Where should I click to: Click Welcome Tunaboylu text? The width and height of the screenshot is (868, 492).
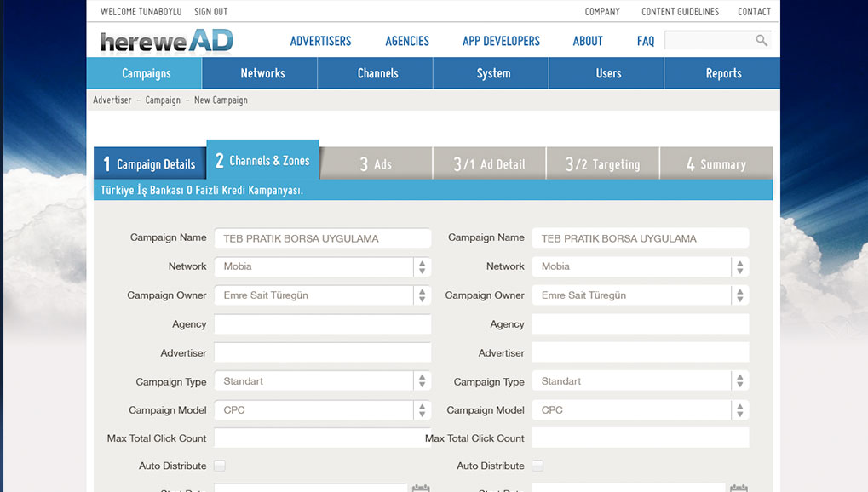pos(141,12)
